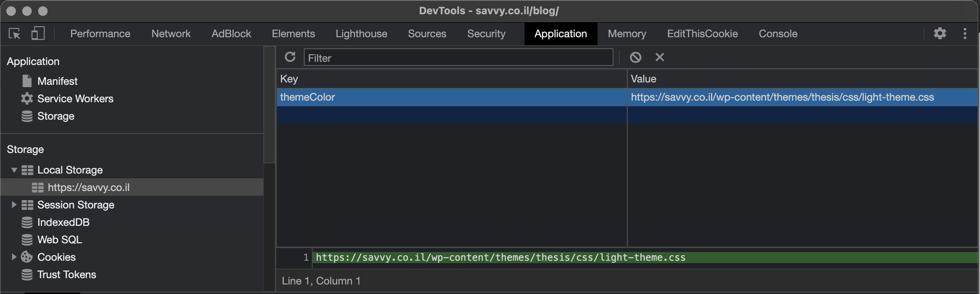Click the Local Storage table icon
The image size is (980, 294).
tap(27, 170)
